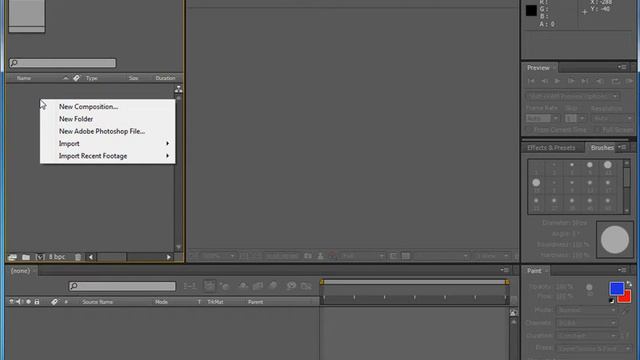Click the first frame preview control
Screen dimensions: 640x360
click(x=531, y=81)
